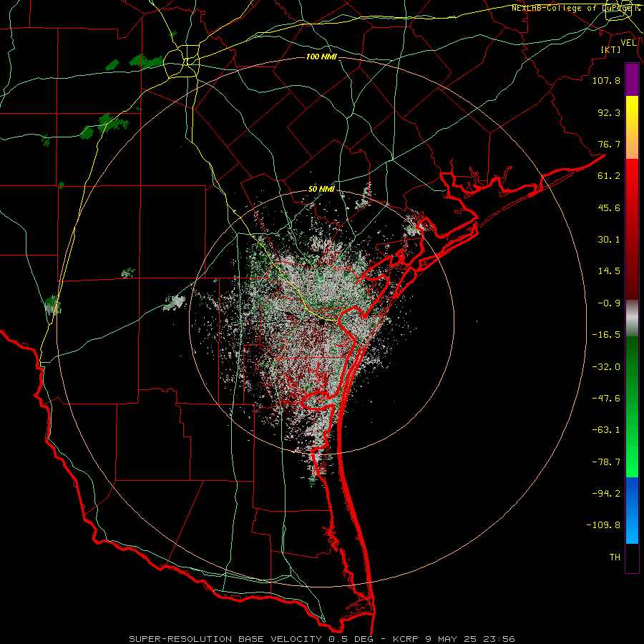
Task: Pick the green segment of the color bar
Action: (x=632, y=406)
